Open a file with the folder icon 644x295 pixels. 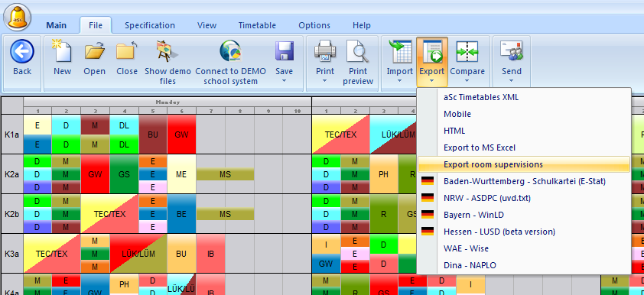pos(95,50)
